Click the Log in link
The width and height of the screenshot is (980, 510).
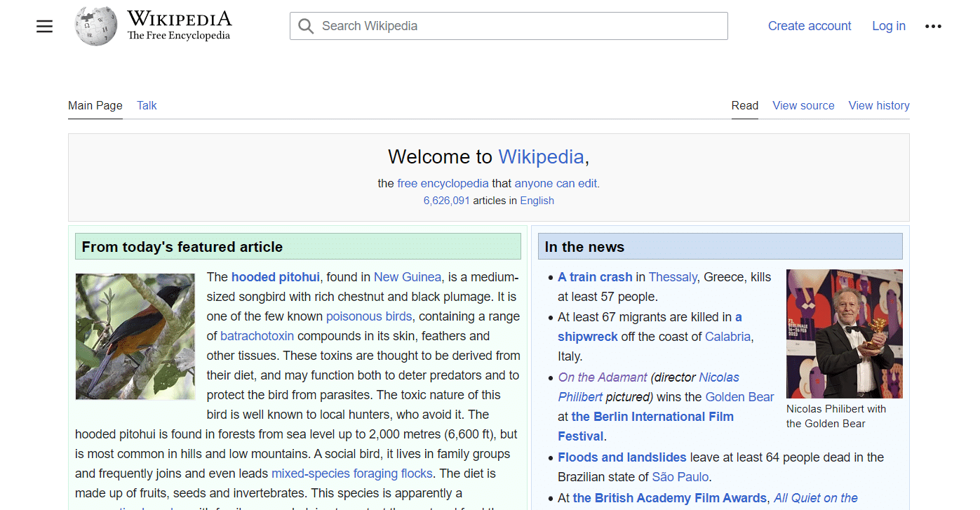point(889,26)
